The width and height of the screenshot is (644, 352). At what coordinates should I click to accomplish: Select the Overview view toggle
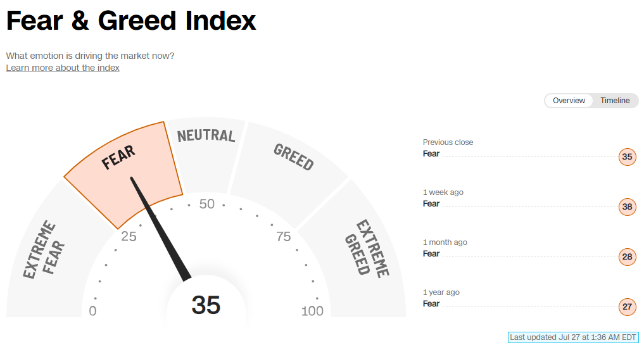click(569, 101)
